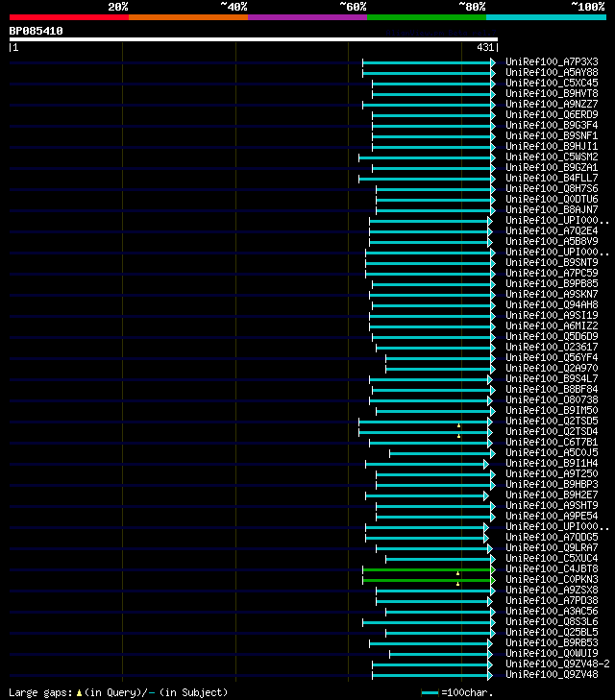Select UniRef100_B9S4L7 entry
The image size is (615, 700).
click(x=552, y=379)
